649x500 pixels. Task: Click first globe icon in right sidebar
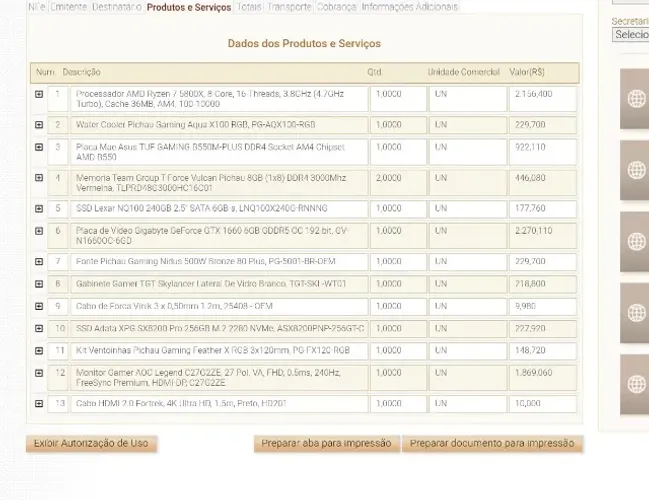pos(637,99)
